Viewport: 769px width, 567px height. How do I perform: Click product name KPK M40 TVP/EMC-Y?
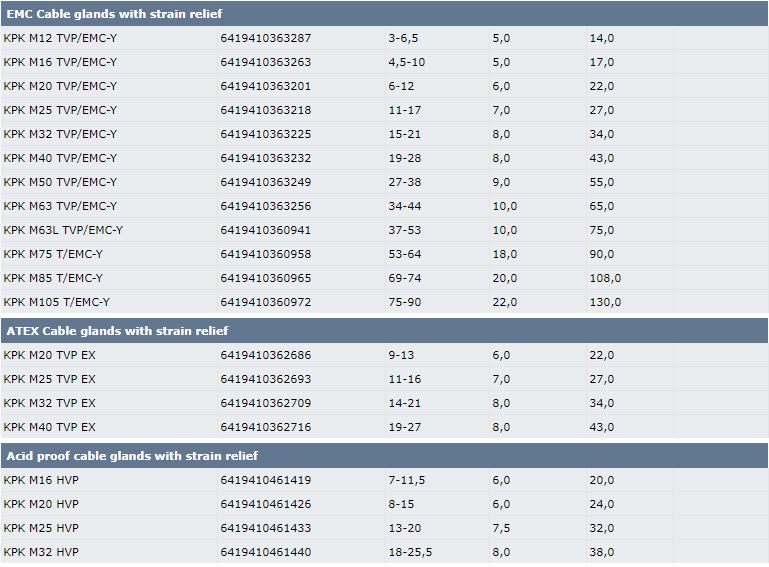(x=60, y=158)
